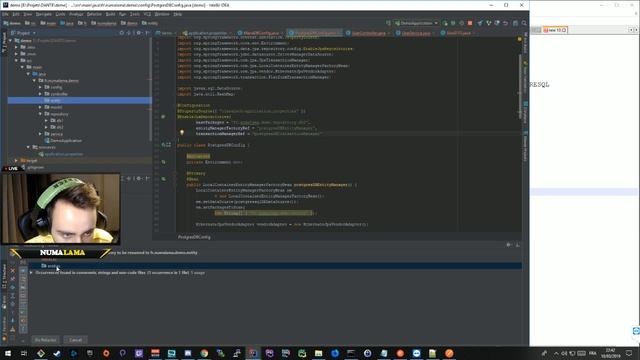This screenshot has height=360, width=640.
Task: Stop the running app with the red square
Action: (x=470, y=23)
